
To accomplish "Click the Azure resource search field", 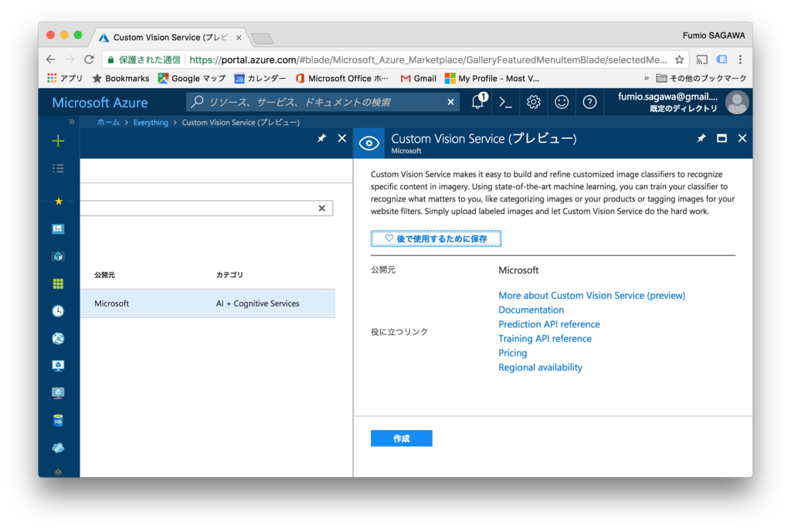I will 323,103.
